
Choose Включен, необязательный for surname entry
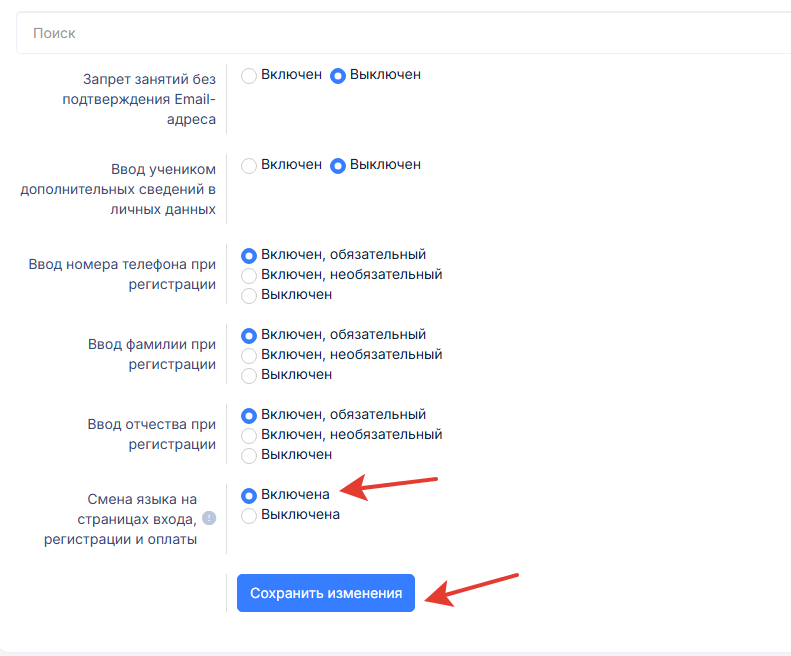249,355
